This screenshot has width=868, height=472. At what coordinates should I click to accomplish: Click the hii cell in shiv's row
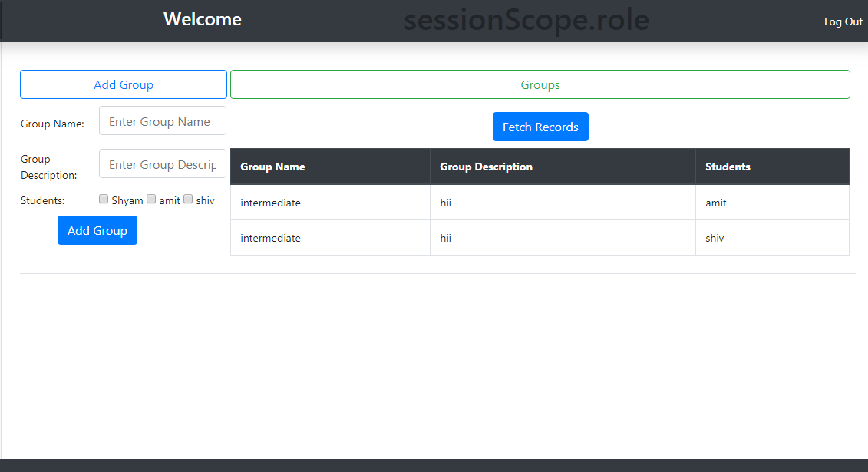563,238
